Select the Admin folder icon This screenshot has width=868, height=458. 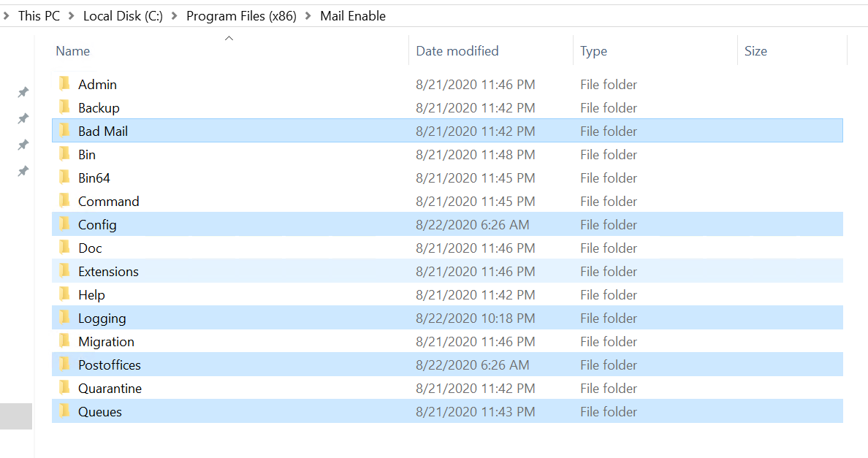64,84
